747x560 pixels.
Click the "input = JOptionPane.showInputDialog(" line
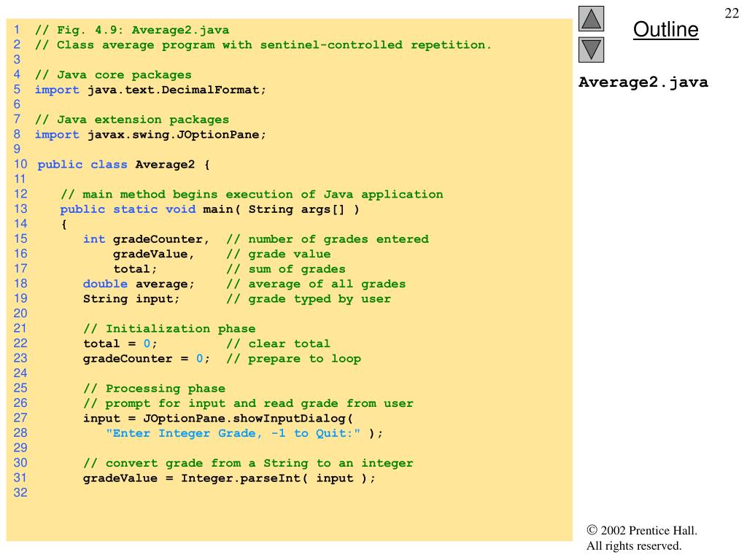(x=218, y=418)
